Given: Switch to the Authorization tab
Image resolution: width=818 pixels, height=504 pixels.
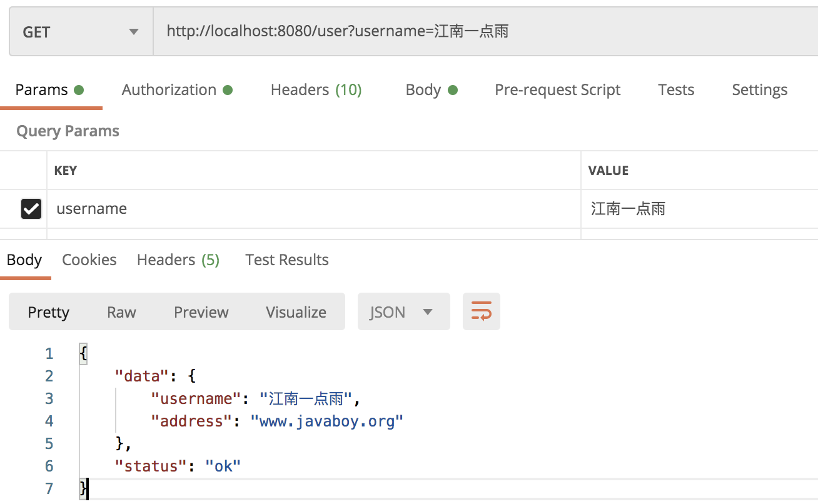Looking at the screenshot, I should click(x=177, y=90).
